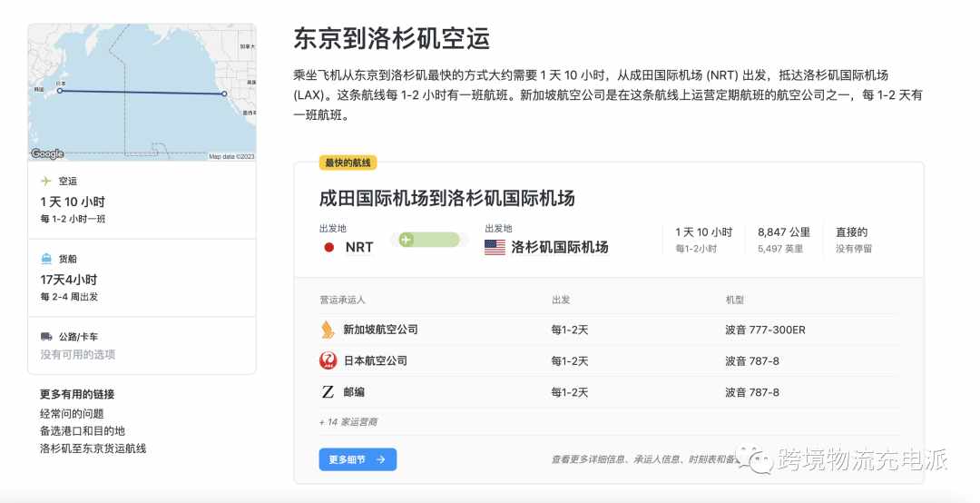Click the Tokyo origin marker on map
The image size is (980, 503).
pyautogui.click(x=60, y=91)
